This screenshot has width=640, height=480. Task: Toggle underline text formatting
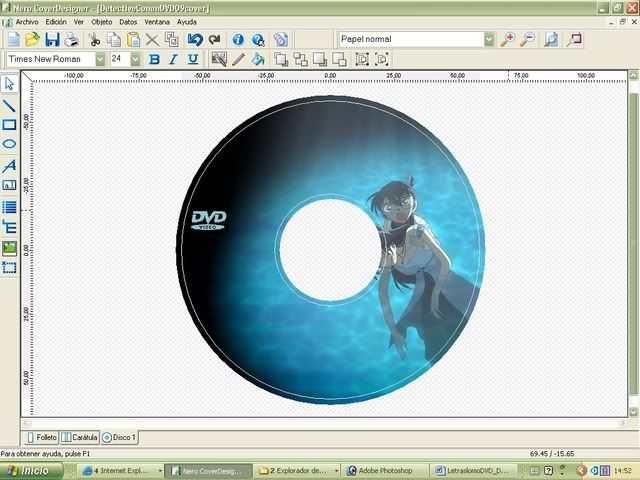point(193,59)
